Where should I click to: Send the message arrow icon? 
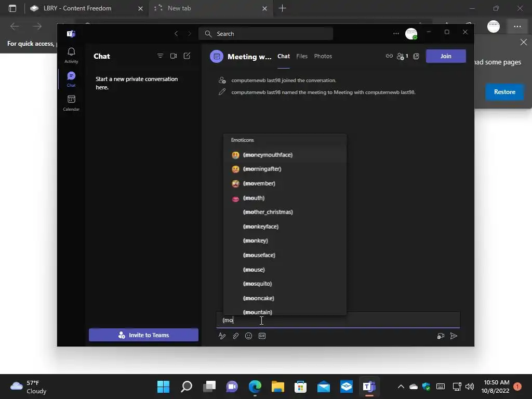click(454, 336)
